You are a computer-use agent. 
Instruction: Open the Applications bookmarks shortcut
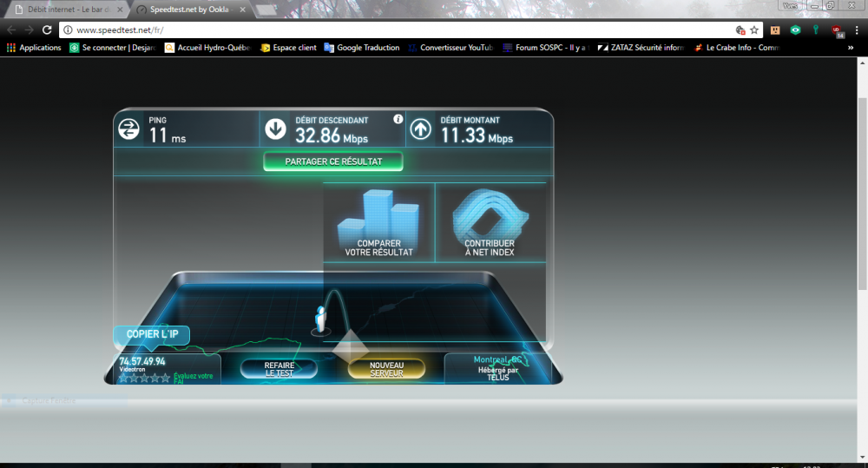[34, 48]
